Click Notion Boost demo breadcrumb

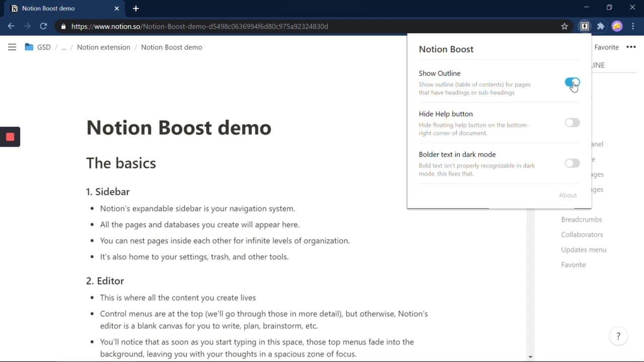pos(172,47)
